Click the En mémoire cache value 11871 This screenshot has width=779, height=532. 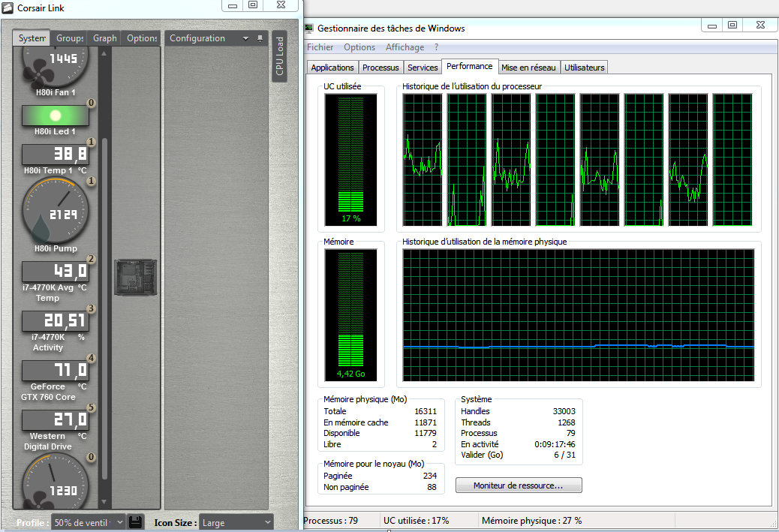point(426,422)
